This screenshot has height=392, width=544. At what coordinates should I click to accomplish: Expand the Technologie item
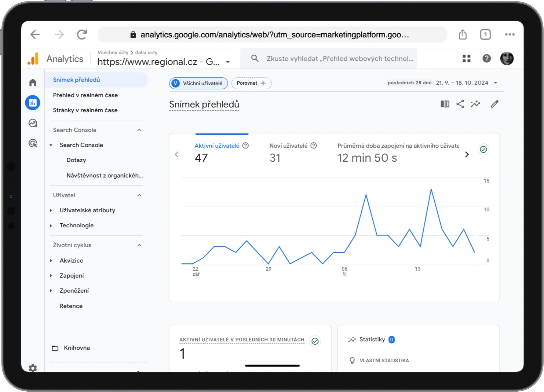pyautogui.click(x=51, y=226)
